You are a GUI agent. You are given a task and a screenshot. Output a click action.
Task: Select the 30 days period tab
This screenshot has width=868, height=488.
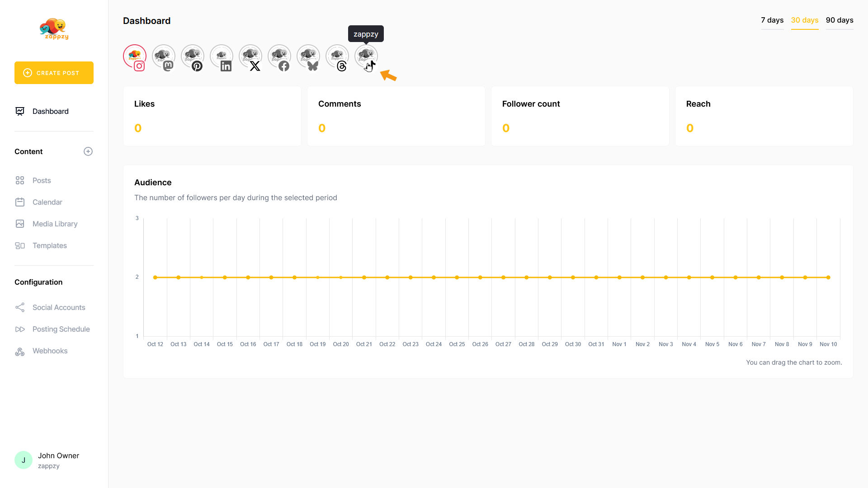(x=805, y=20)
